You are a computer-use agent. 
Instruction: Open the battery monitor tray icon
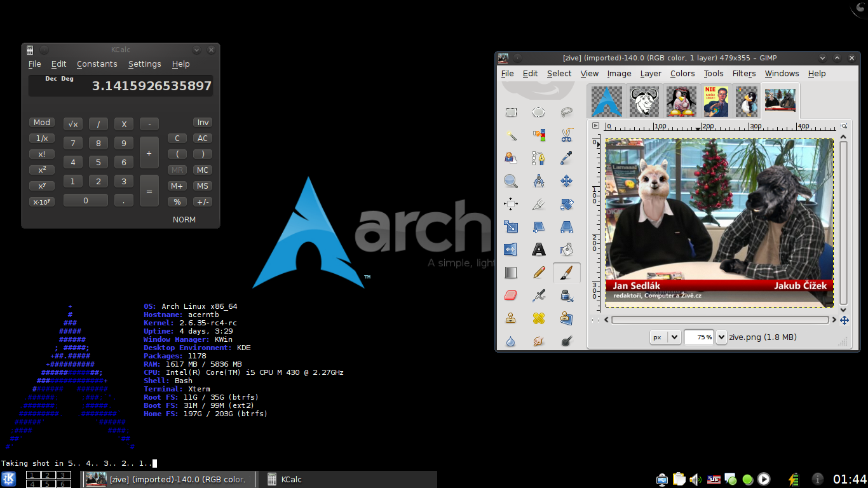click(793, 479)
